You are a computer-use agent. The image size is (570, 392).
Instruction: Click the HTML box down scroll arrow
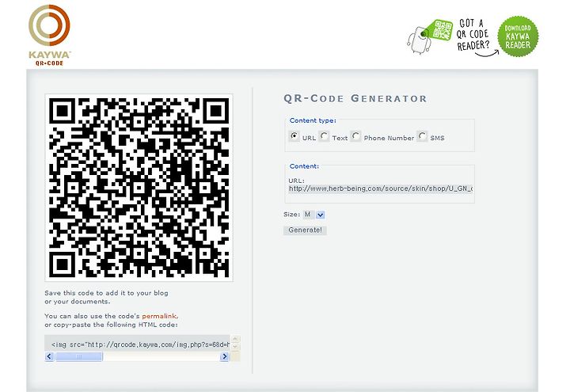235,347
